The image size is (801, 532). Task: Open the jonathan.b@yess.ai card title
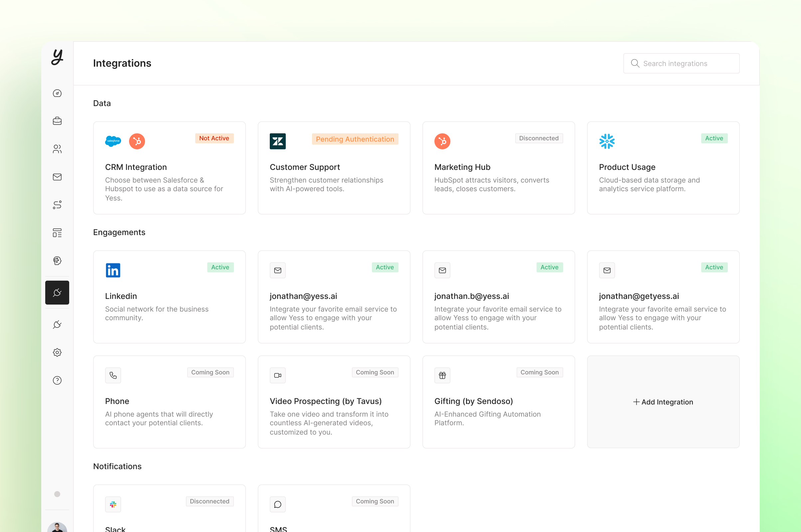pos(472,296)
